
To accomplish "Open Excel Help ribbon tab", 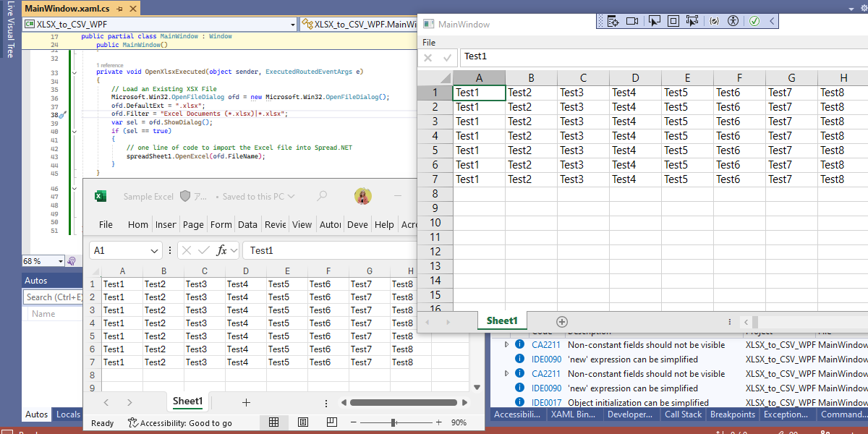I will point(384,224).
